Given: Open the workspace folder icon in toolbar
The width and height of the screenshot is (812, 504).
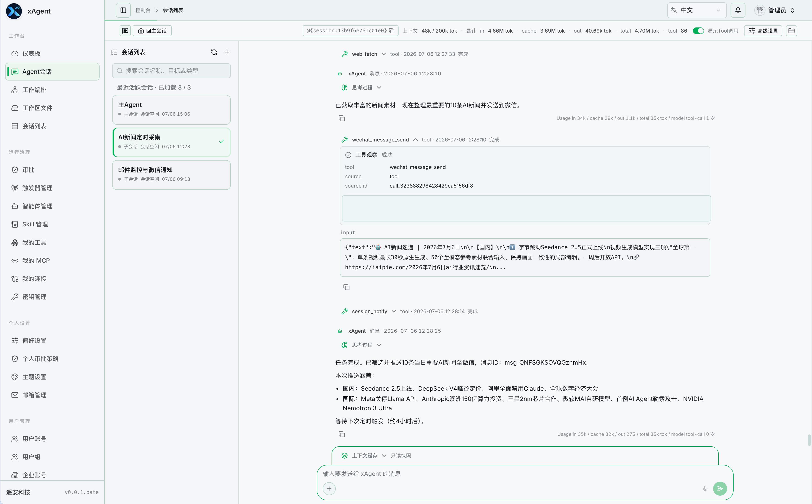Looking at the screenshot, I should tap(791, 31).
